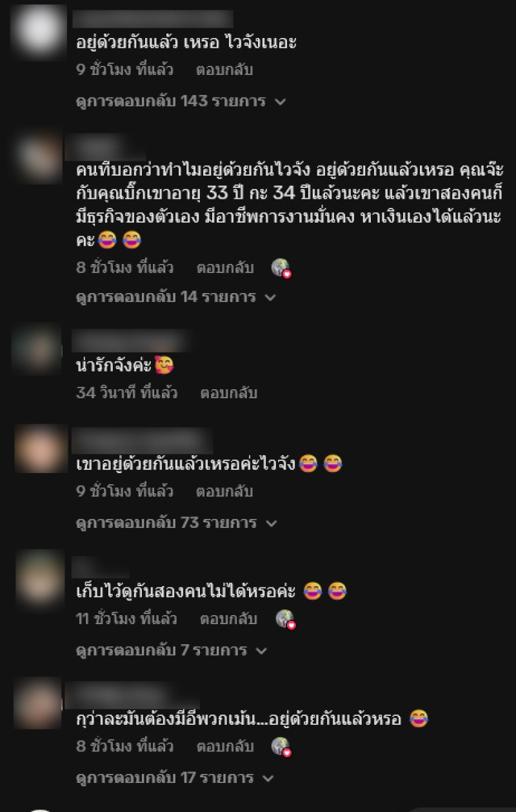
Task: Click the creator-liked badge on the 33 ปี comment
Action: coord(281,268)
